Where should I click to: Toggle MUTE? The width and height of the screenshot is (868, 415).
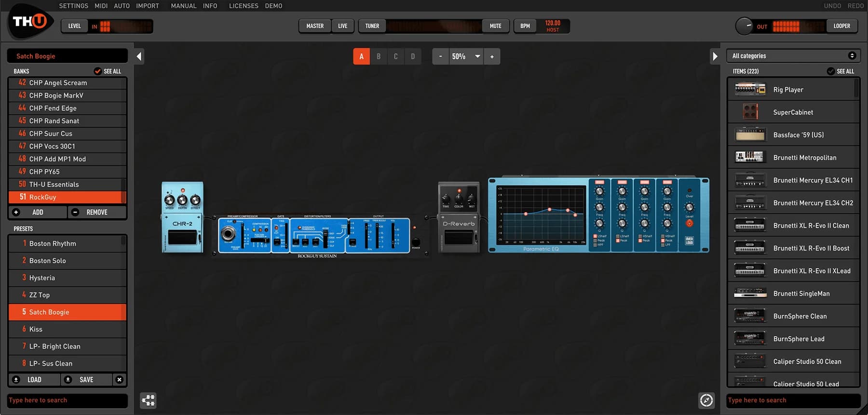tap(496, 26)
